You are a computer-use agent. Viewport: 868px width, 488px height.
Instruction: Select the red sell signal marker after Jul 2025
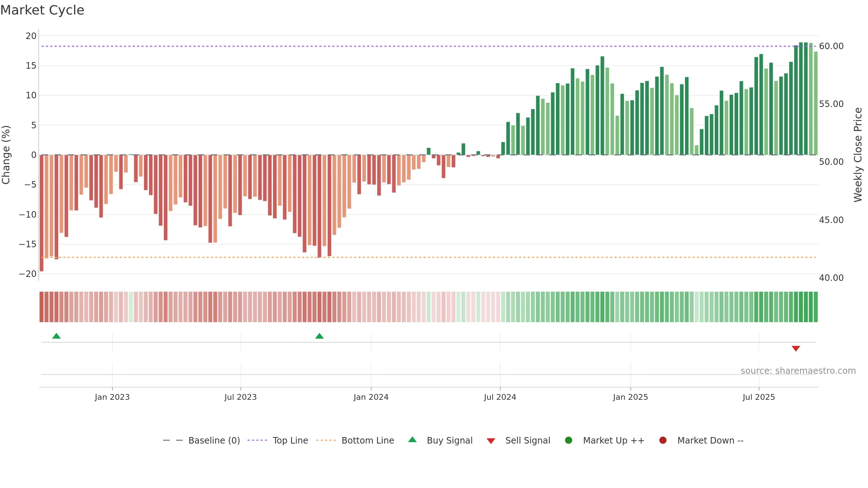[x=796, y=348]
